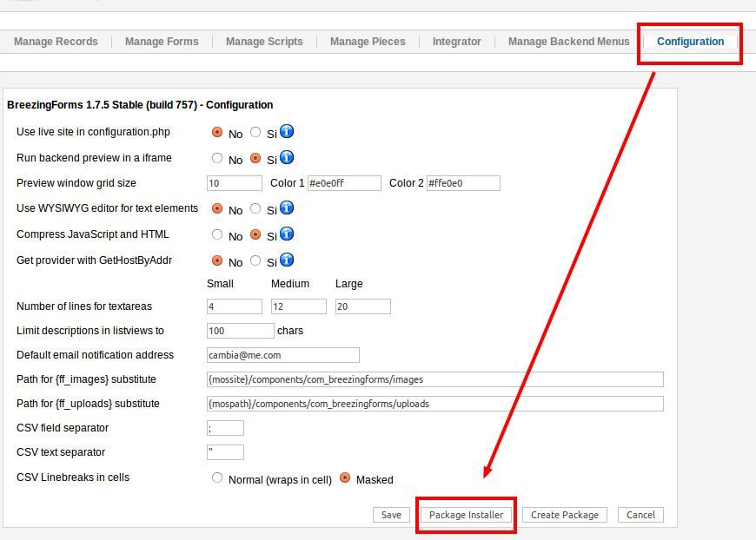The height and width of the screenshot is (540, 756).
Task: Switch to Manage Pieces tab
Action: [x=368, y=42]
